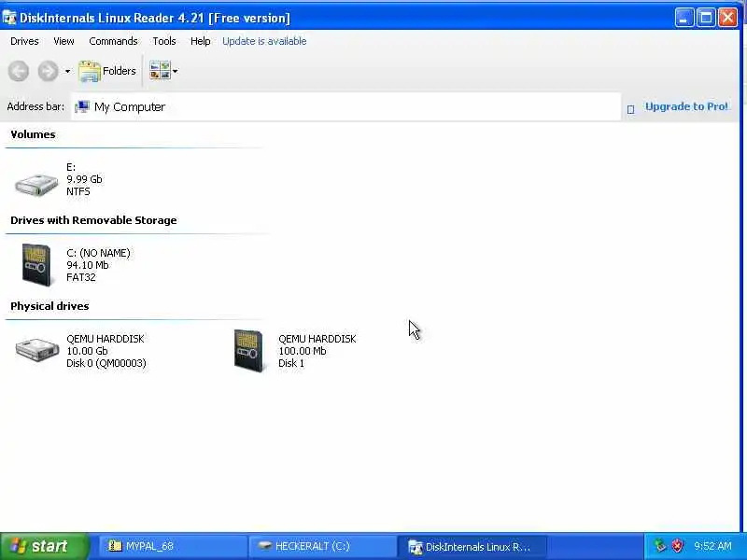
Task: Switch to MYPAL_68 taskbar window
Action: (173, 546)
